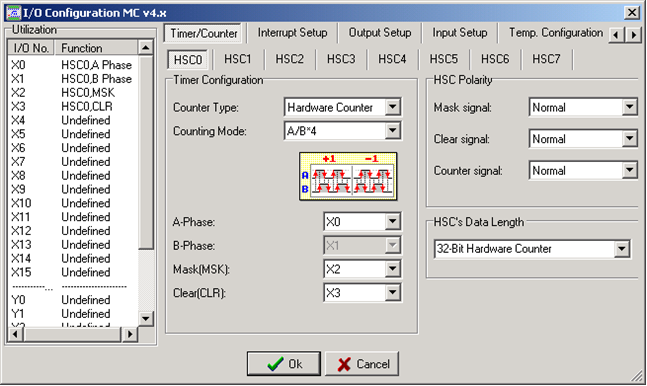Select the X14 Undefined row

(x=73, y=258)
